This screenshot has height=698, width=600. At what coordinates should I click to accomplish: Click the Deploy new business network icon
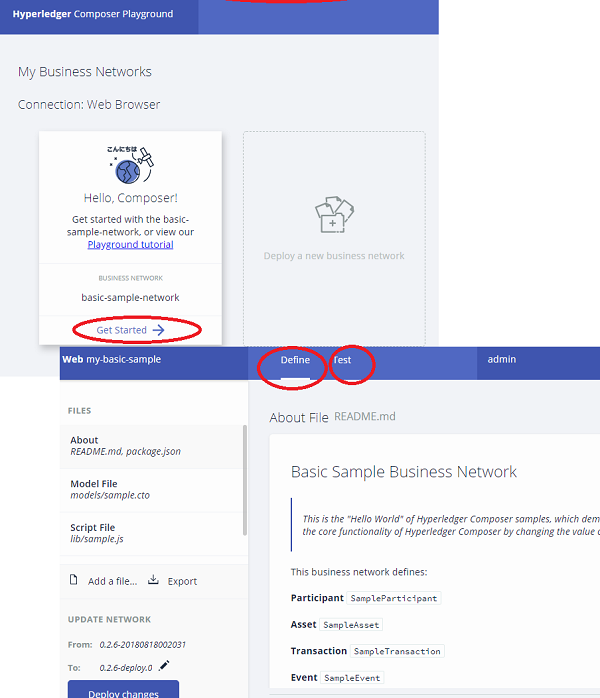(334, 215)
